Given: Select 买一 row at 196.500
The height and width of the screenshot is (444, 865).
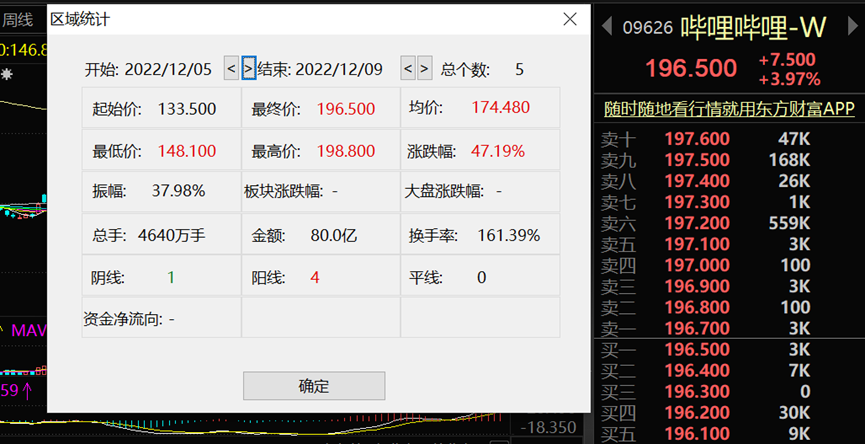Looking at the screenshot, I should [729, 350].
